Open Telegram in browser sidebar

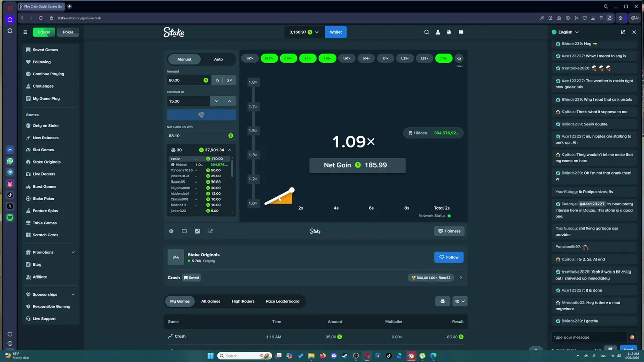[10, 172]
